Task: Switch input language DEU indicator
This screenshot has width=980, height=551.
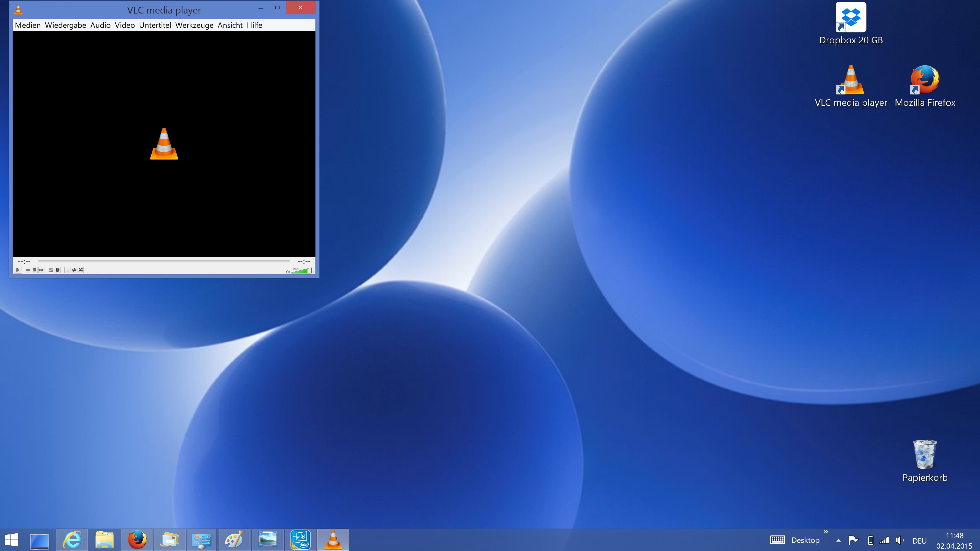Action: pyautogui.click(x=920, y=541)
